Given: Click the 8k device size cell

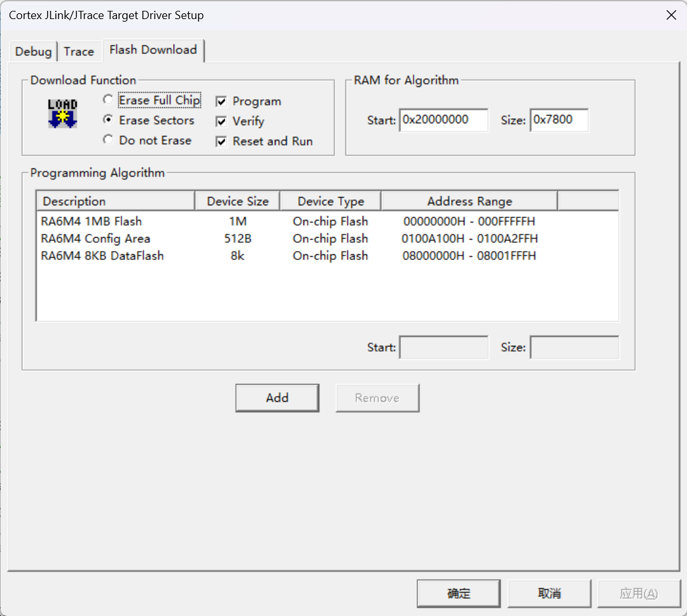Looking at the screenshot, I should (237, 256).
